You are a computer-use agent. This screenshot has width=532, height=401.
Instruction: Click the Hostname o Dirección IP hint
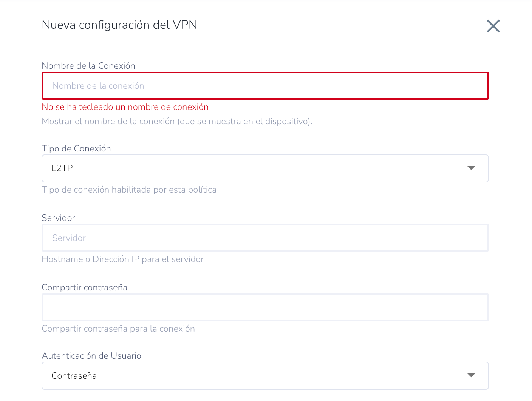pyautogui.click(x=123, y=259)
